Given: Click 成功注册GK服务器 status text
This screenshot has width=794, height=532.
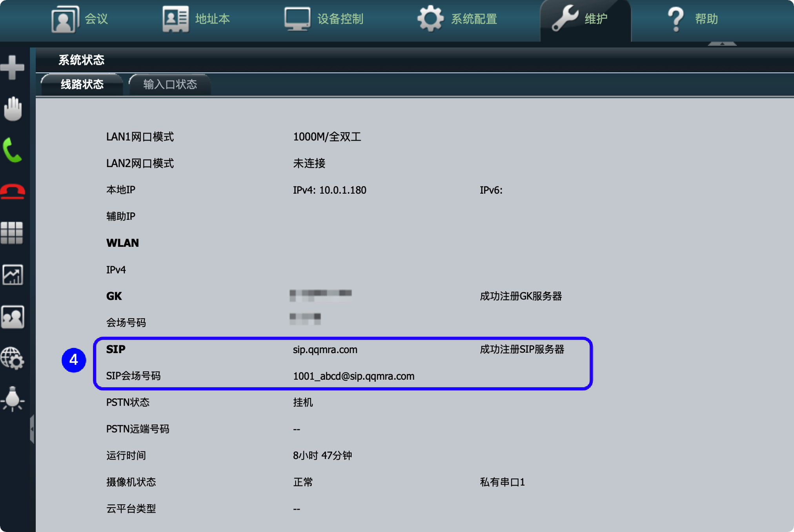Looking at the screenshot, I should 521,296.
